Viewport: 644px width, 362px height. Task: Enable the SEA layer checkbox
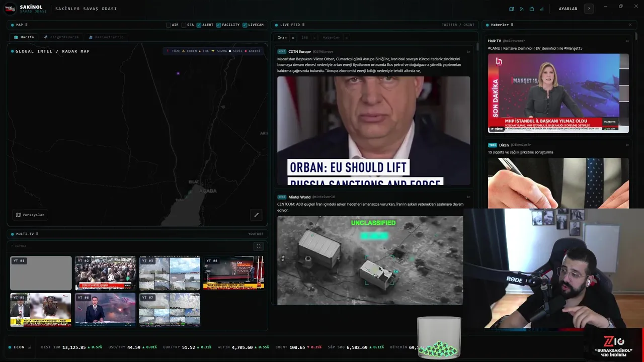(x=184, y=25)
